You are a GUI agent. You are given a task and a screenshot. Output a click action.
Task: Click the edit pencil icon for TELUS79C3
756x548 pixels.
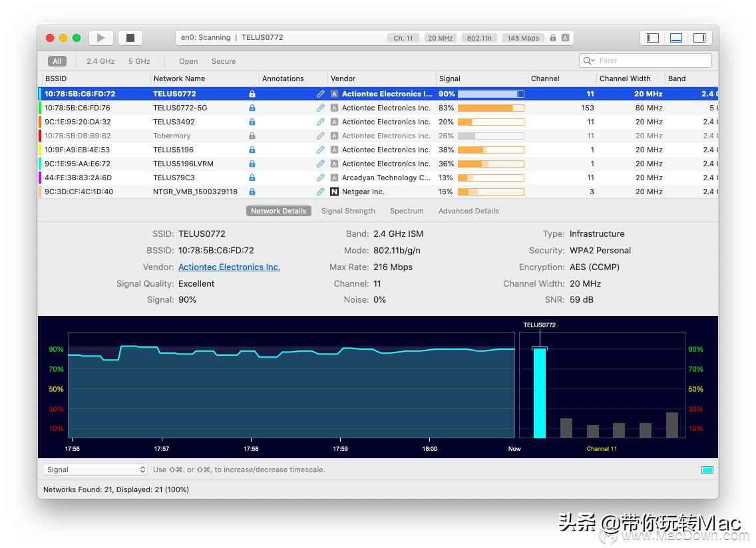[x=321, y=178]
